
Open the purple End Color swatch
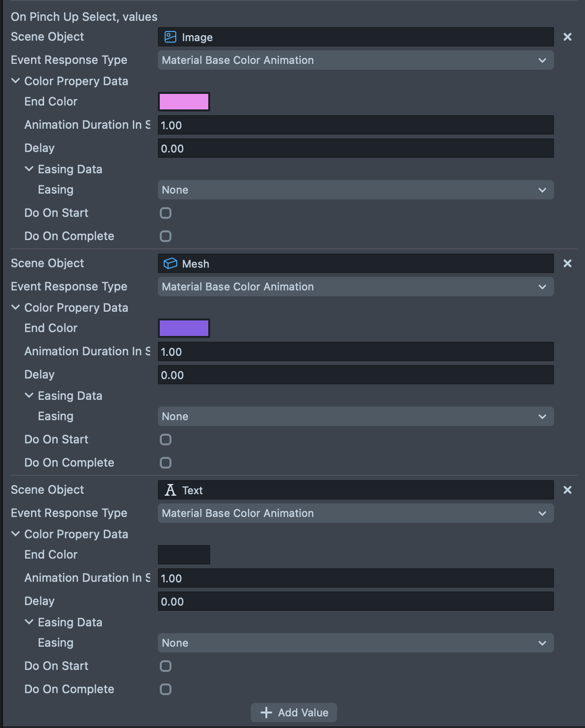coord(184,328)
